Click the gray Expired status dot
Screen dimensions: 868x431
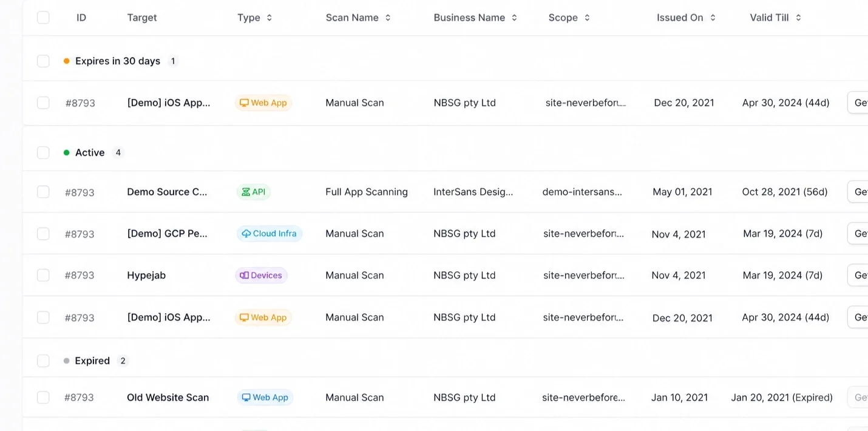(x=67, y=361)
